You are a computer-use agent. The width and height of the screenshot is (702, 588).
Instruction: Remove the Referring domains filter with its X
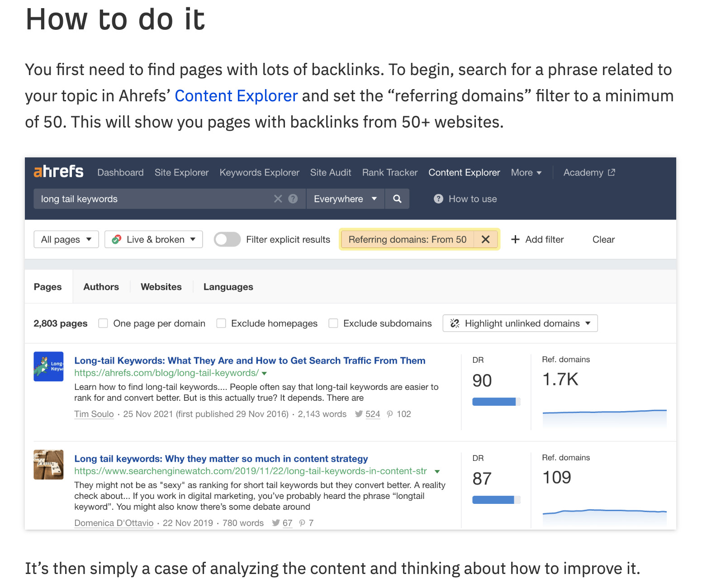486,239
